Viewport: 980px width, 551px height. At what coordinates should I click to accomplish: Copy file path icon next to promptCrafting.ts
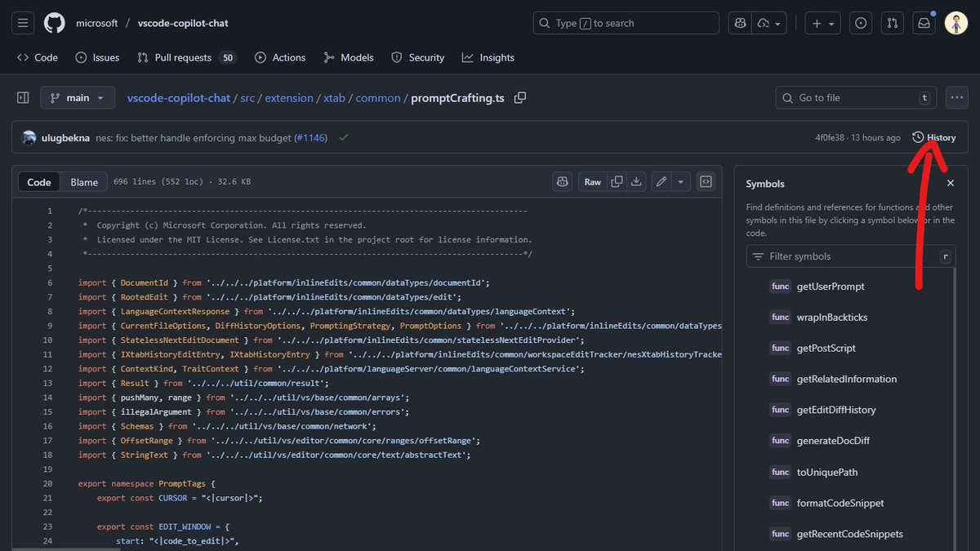[520, 98]
